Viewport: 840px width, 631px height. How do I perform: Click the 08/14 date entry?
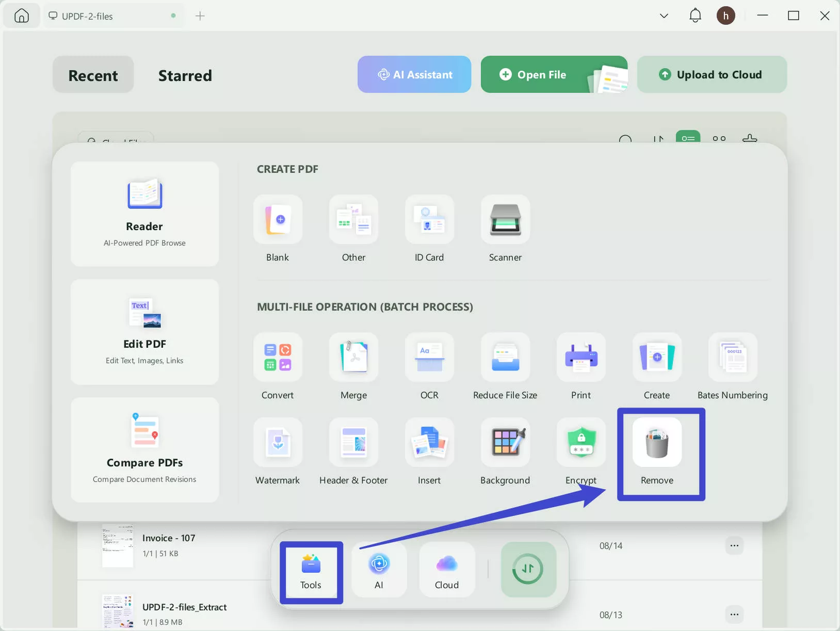(611, 546)
